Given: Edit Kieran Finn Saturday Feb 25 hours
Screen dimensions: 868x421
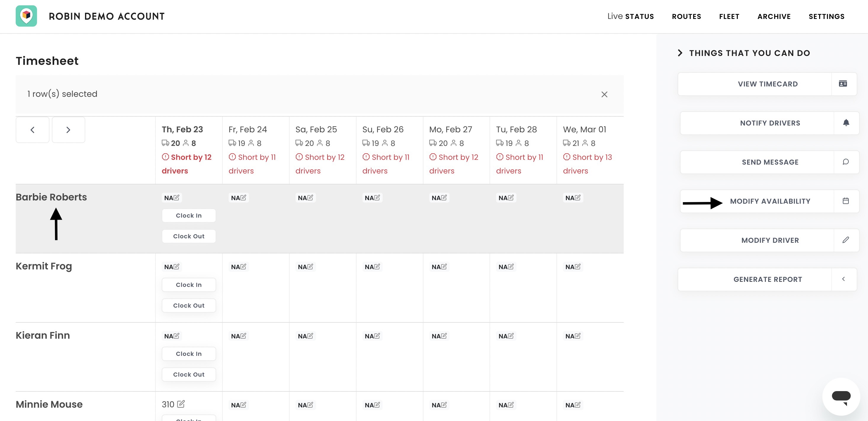Looking at the screenshot, I should pos(310,336).
